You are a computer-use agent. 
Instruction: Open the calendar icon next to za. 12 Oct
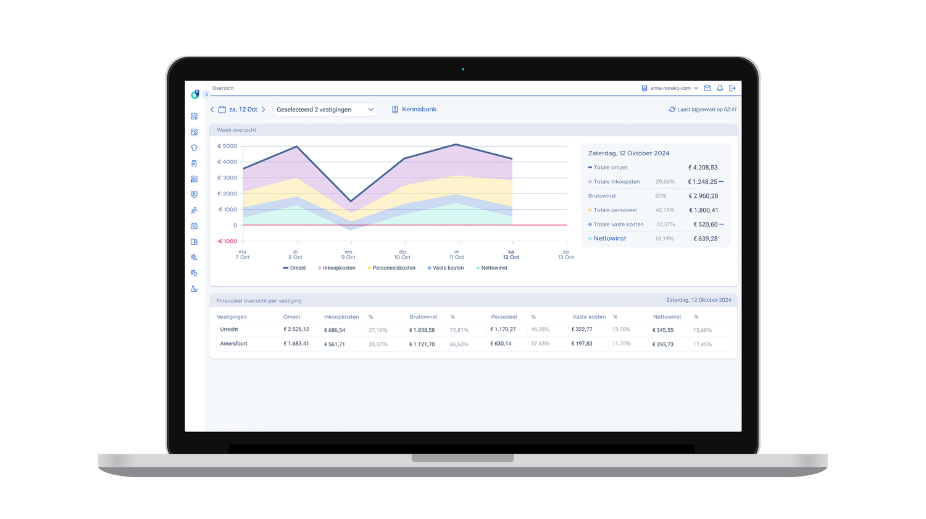pyautogui.click(x=222, y=109)
